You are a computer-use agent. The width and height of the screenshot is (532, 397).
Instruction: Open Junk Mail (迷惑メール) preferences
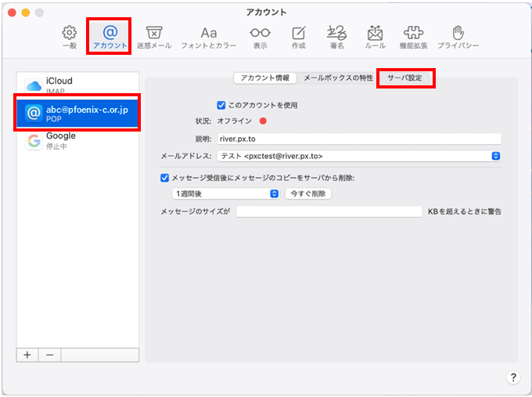(154, 37)
